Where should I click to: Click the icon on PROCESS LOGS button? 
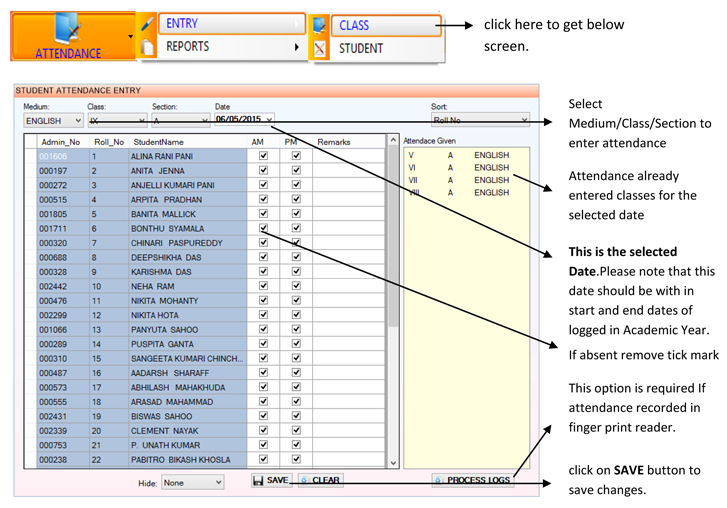439,480
